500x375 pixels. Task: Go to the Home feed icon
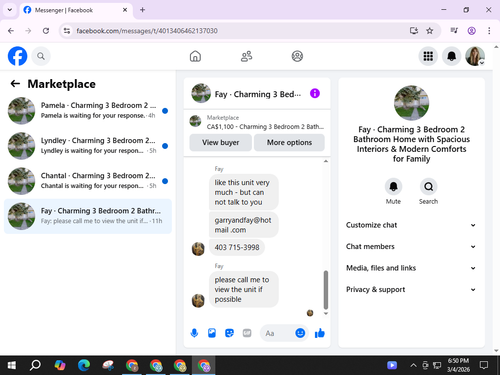(195, 56)
